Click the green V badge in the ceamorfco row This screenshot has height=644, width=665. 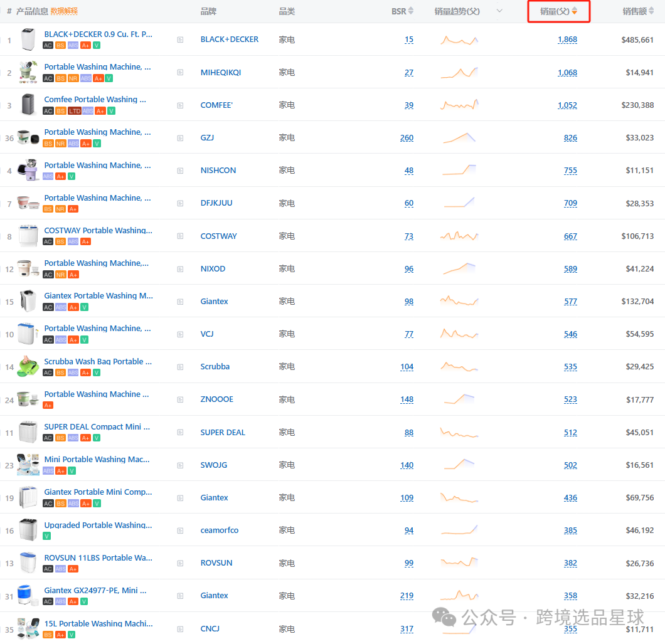coord(46,536)
